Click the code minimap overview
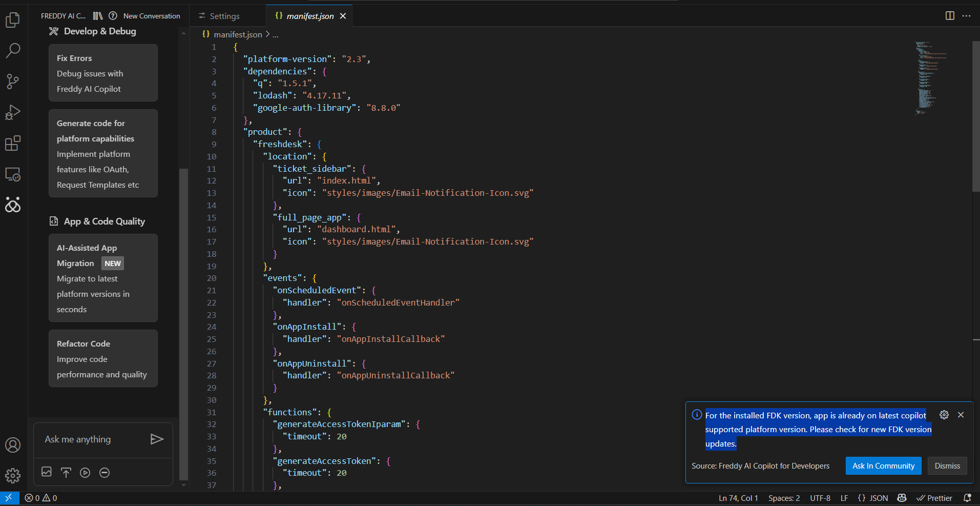 [x=930, y=78]
